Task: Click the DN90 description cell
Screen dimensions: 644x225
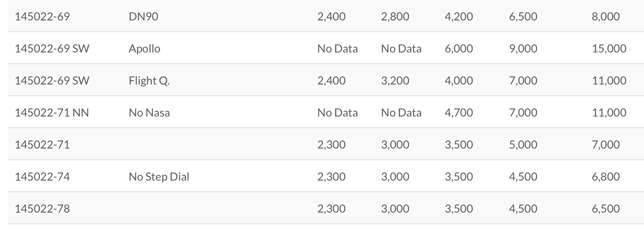Action: pos(143,16)
